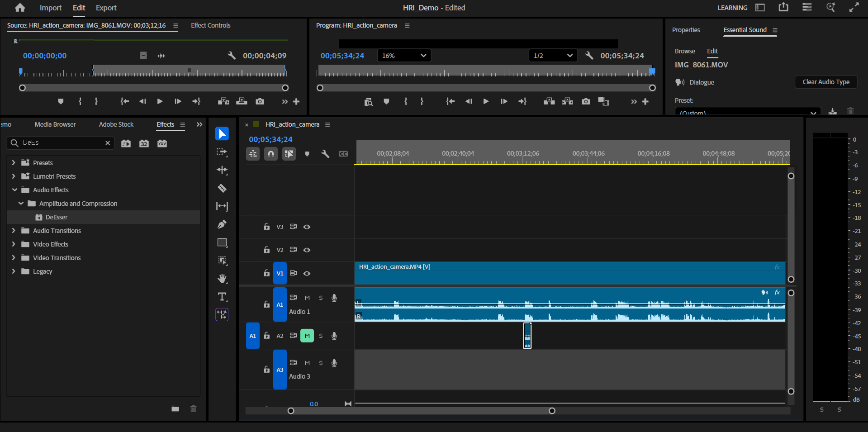
Task: Click the Clear Audio Type button
Action: point(825,82)
